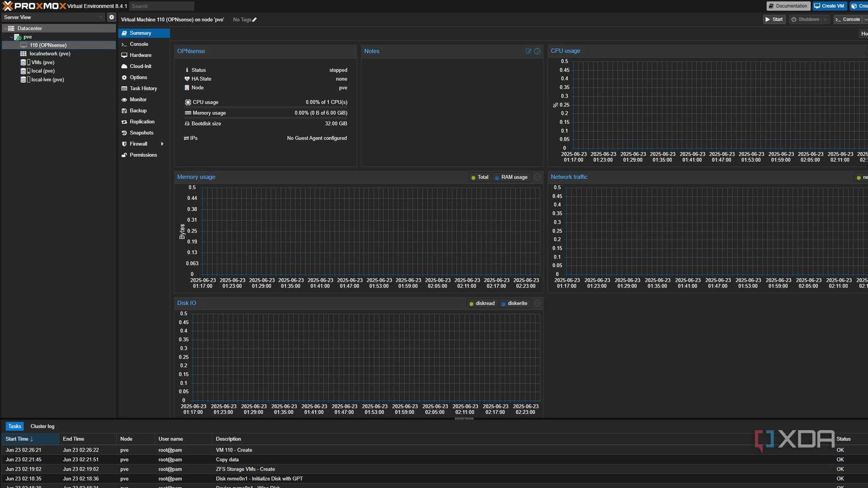Image resolution: width=868 pixels, height=488 pixels.
Task: Select VM 110 (OPNsense) in tree
Action: click(x=58, y=45)
